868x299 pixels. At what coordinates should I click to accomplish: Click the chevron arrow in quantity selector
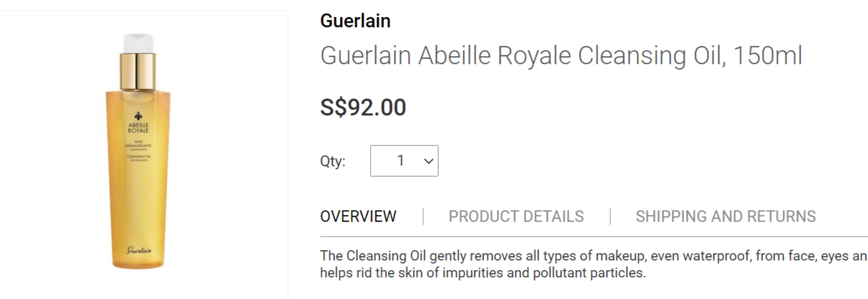click(429, 161)
